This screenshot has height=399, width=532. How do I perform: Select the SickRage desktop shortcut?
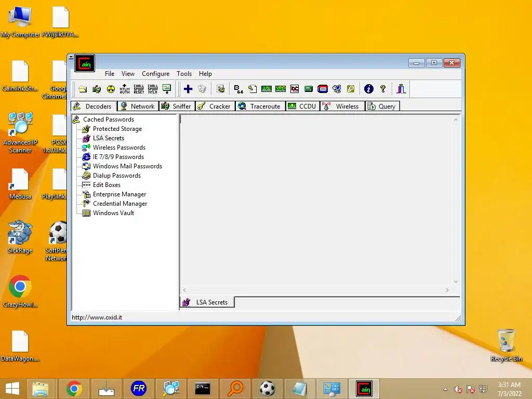[20, 237]
